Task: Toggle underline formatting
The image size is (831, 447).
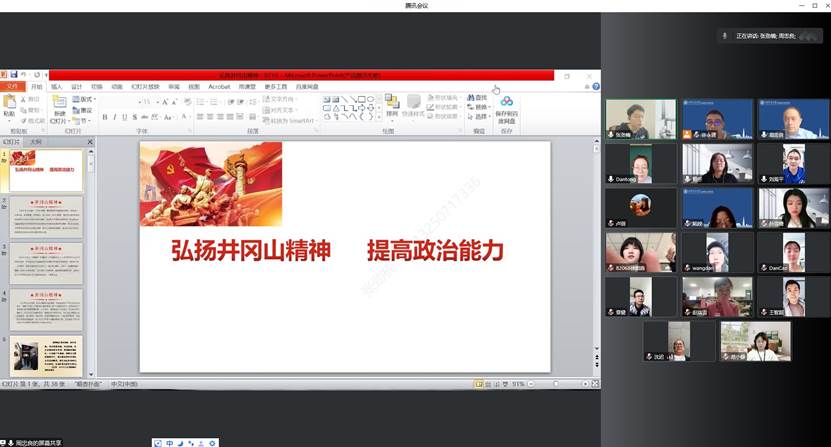Action: tap(123, 118)
